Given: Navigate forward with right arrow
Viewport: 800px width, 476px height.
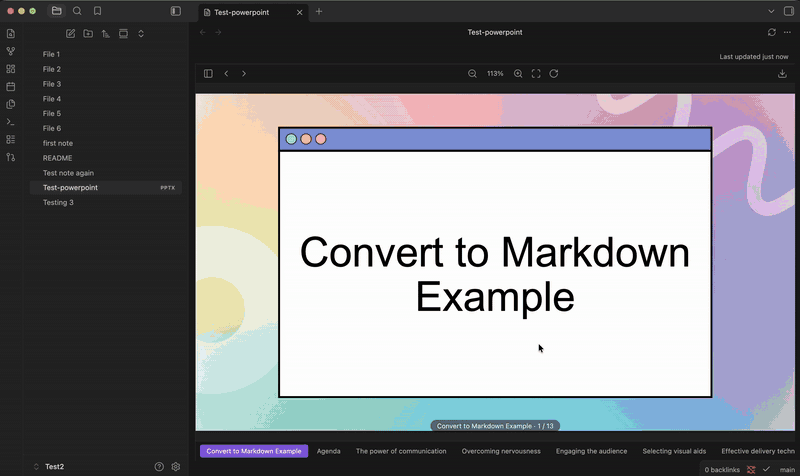Looking at the screenshot, I should pos(218,32).
